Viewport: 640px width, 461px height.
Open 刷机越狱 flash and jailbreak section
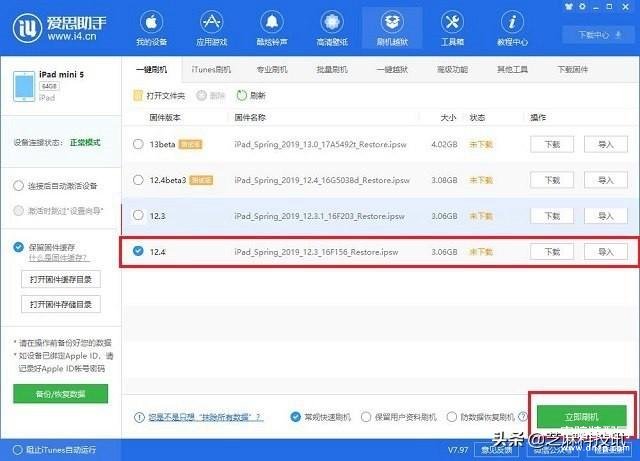(392, 29)
